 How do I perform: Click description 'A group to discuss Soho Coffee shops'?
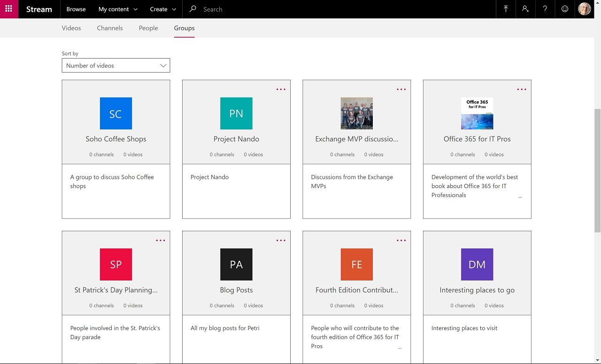click(x=112, y=182)
